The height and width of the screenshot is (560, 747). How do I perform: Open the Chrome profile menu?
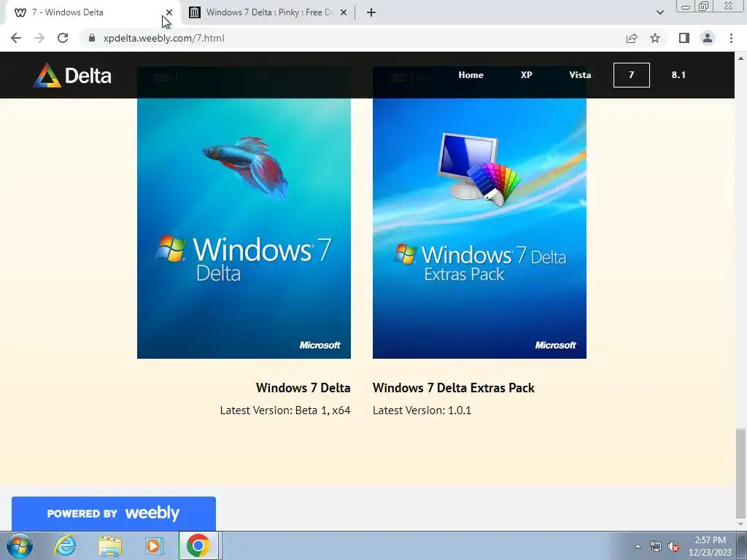708,38
